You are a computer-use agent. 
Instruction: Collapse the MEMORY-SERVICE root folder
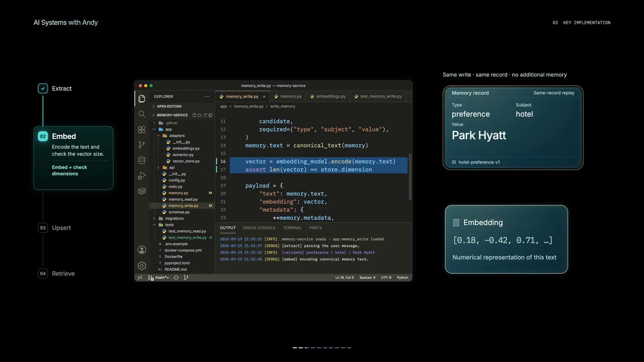click(x=154, y=115)
